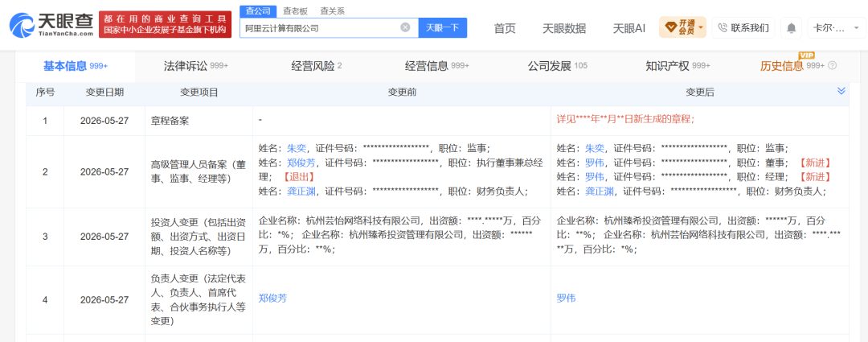This screenshot has width=868, height=342.
Task: Open 罗伟 link with 职位 经理
Action: [x=595, y=177]
